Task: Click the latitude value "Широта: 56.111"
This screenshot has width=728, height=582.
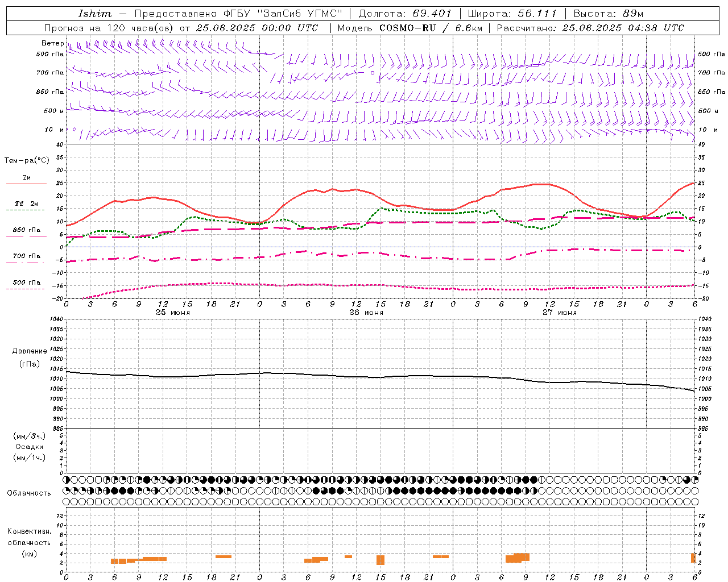Action: click(512, 14)
